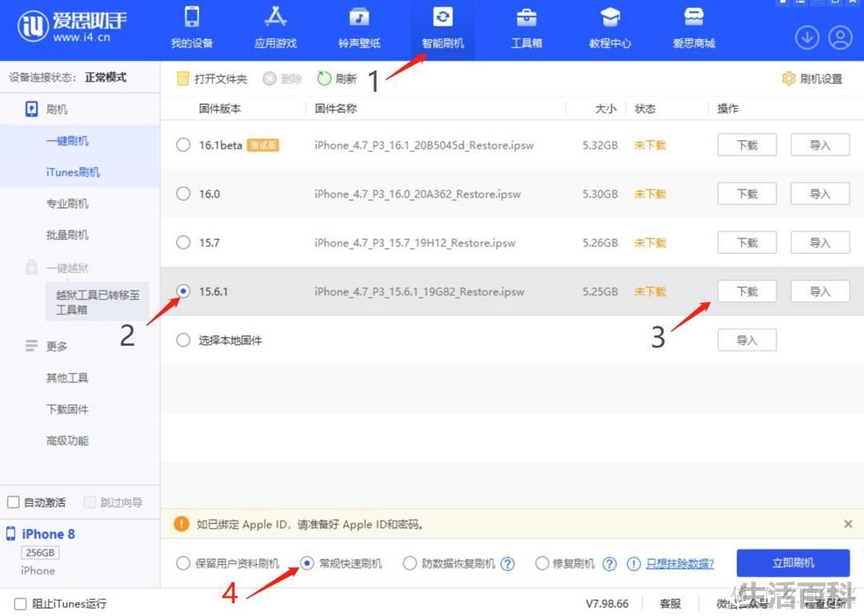Open the 铃声壁纸 ringtone icon

pos(359,17)
